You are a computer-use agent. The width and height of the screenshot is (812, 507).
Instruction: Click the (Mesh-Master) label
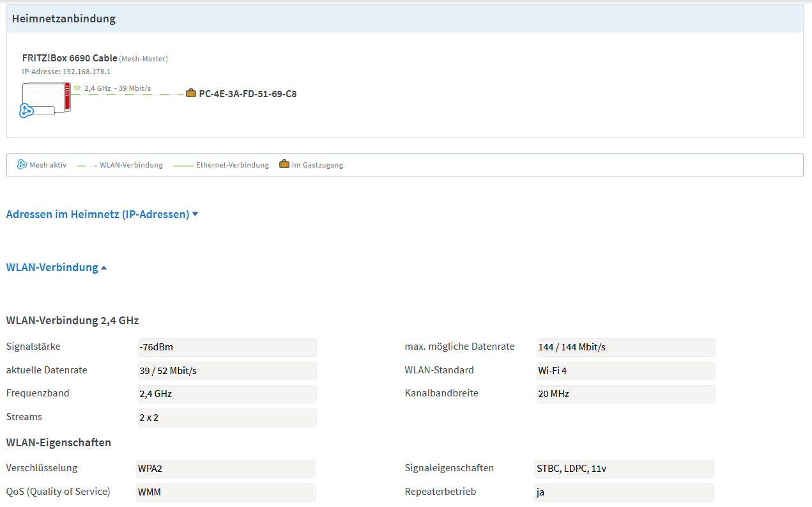pos(144,59)
